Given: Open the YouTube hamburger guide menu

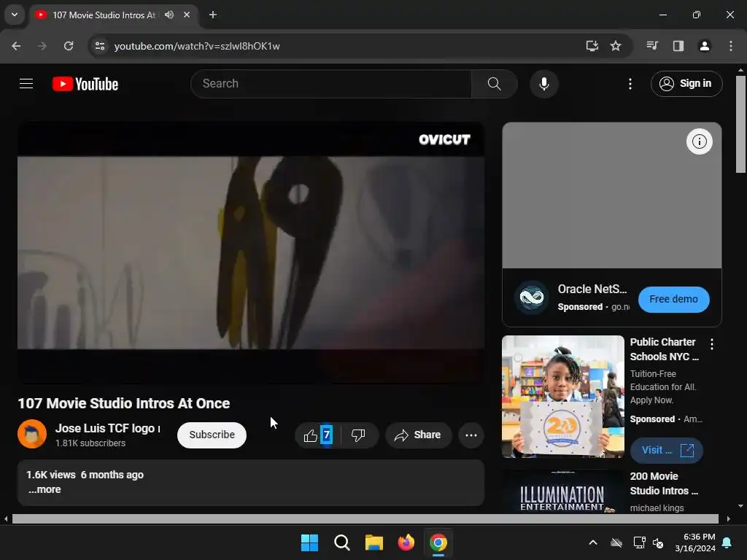Looking at the screenshot, I should 26,84.
